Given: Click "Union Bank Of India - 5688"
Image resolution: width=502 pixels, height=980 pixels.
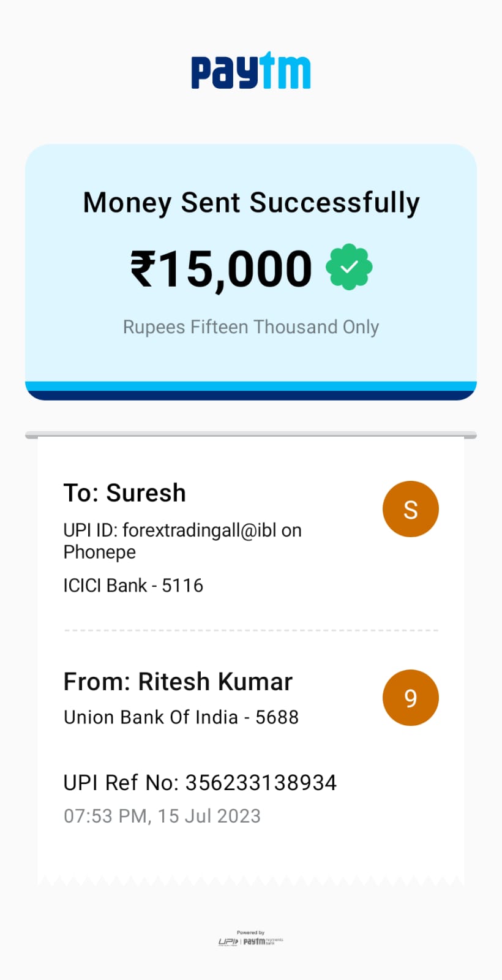Looking at the screenshot, I should point(181,717).
